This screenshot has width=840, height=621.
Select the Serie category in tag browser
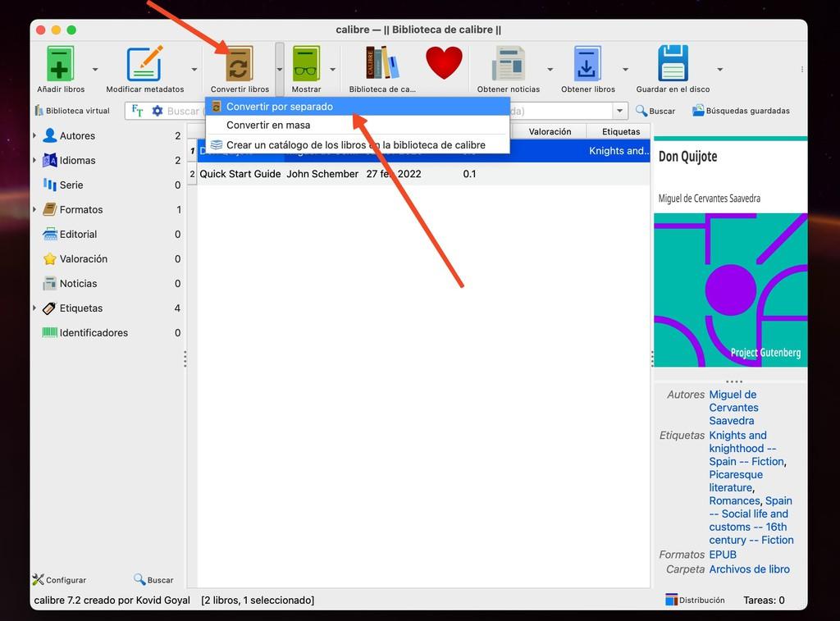pyautogui.click(x=71, y=185)
